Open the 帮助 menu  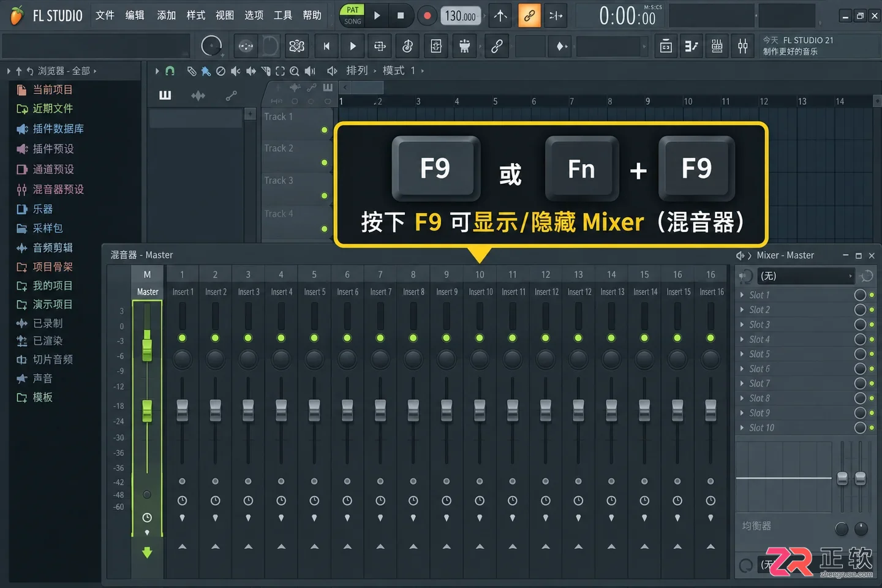click(x=312, y=15)
